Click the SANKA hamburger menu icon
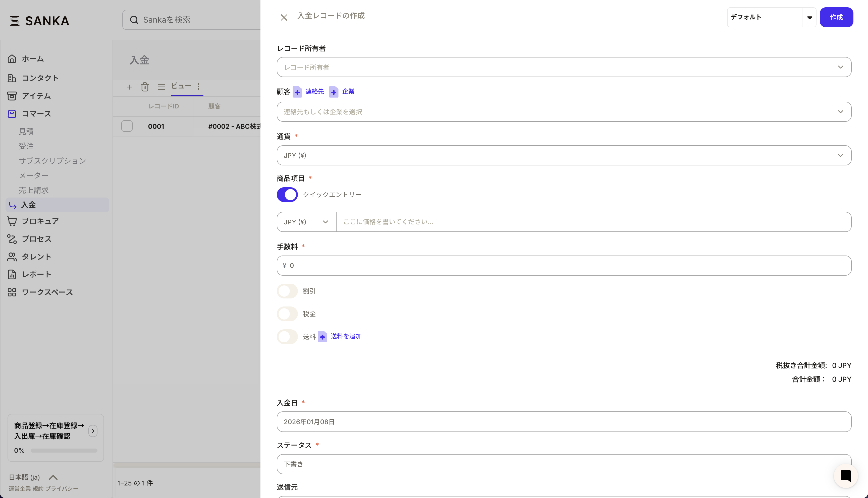Screen dimensions: 868x498 (x=14, y=21)
